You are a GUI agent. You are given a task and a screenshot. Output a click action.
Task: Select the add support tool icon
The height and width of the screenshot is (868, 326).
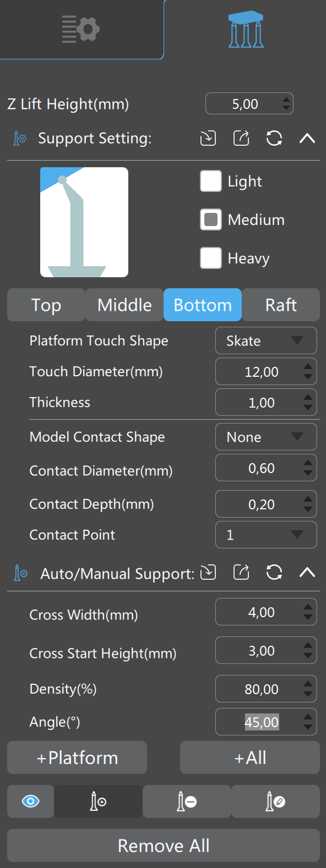[99, 801]
